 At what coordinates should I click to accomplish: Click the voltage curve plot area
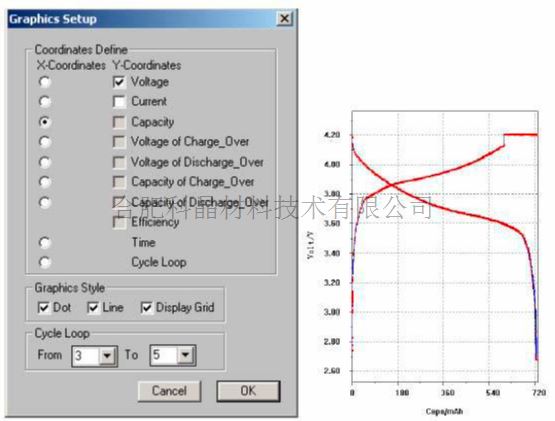coord(445,246)
